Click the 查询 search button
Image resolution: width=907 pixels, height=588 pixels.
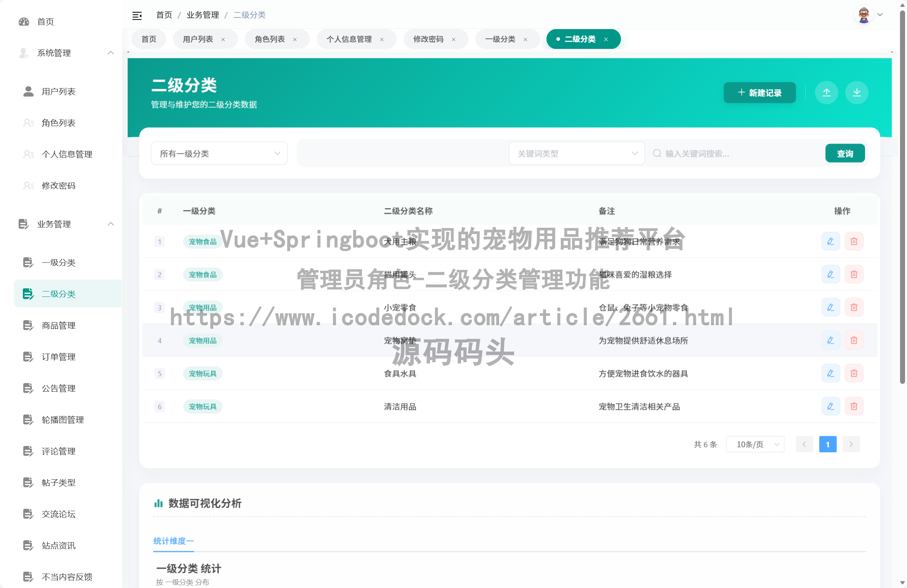[x=845, y=153]
